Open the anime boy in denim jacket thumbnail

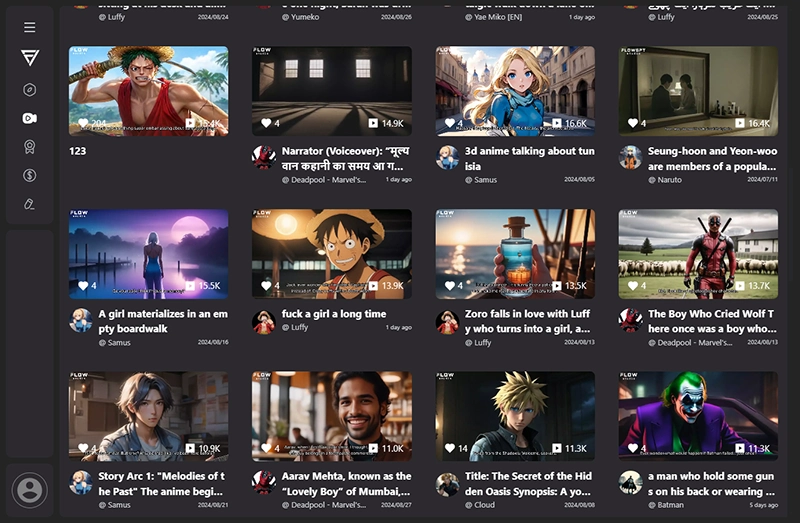(148, 416)
